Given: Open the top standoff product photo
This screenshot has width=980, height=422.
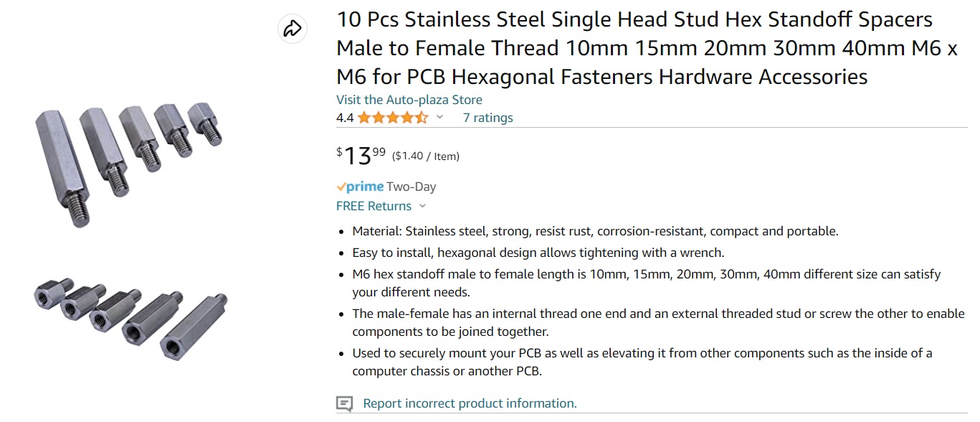Looking at the screenshot, I should coord(129,164).
